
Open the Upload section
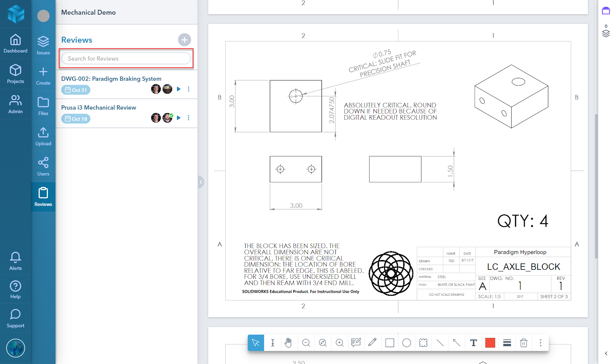[43, 136]
